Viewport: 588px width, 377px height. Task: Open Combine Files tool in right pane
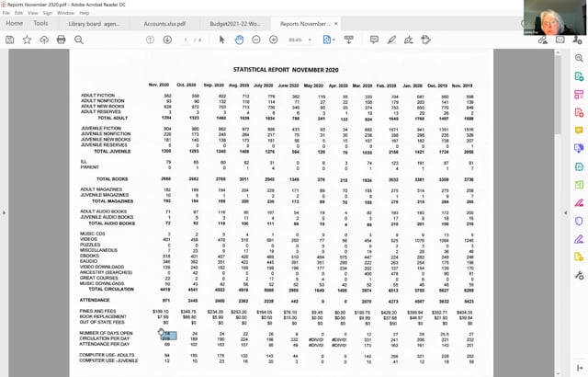click(x=579, y=148)
